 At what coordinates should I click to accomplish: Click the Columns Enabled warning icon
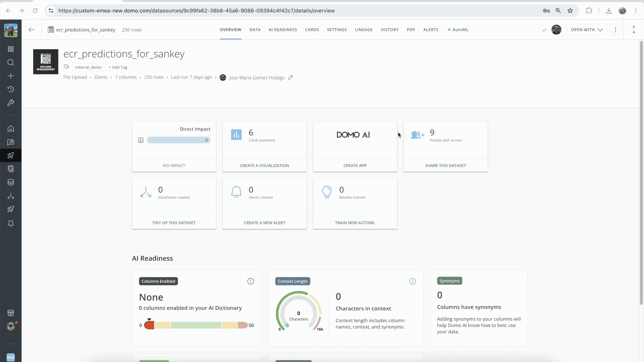[251, 281]
